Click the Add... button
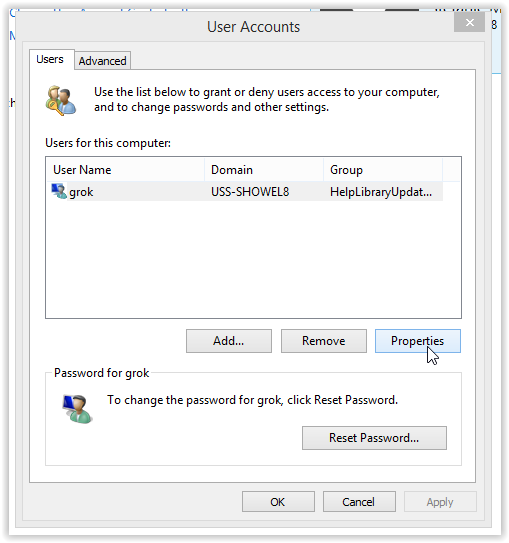This screenshot has width=509, height=543. pos(229,341)
